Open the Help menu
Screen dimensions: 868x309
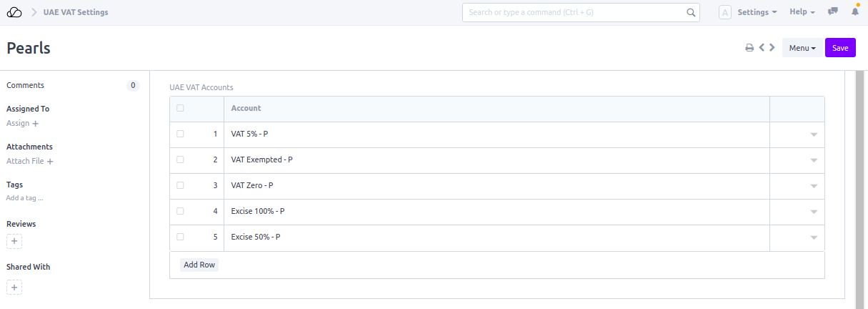[802, 12]
